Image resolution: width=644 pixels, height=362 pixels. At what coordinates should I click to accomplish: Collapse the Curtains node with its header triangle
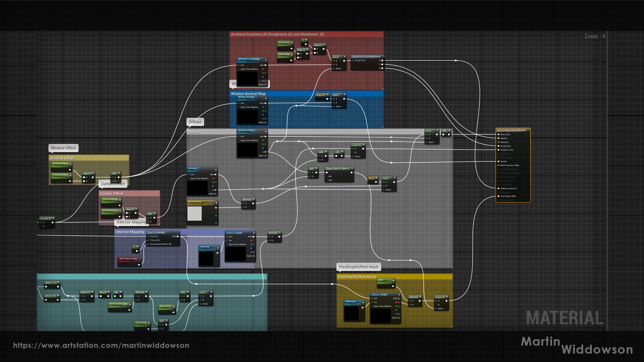pos(216,170)
